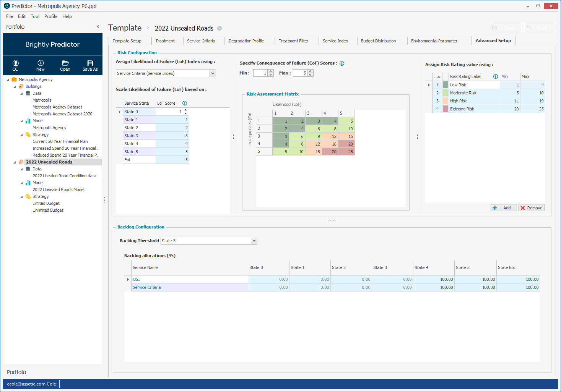The width and height of the screenshot is (561, 392).
Task: Collapse the Portfolio side panel
Action: (x=98, y=27)
